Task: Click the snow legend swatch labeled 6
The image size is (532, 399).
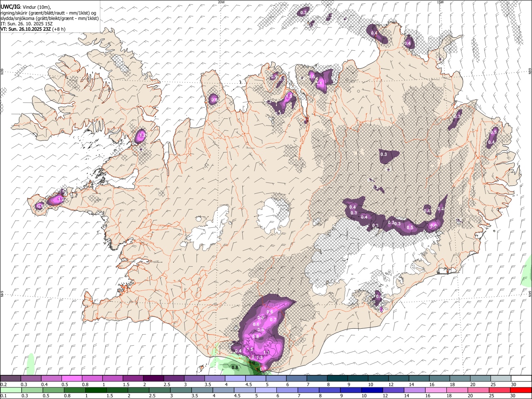Action: (296, 379)
